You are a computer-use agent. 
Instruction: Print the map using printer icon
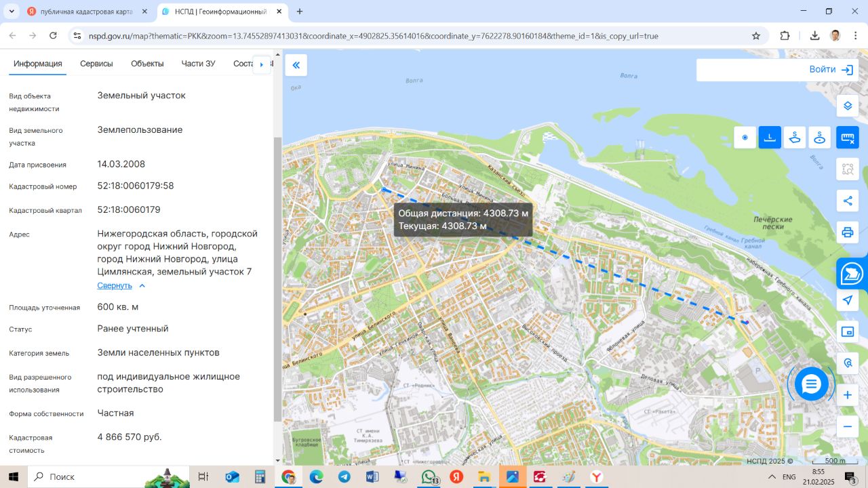point(847,232)
